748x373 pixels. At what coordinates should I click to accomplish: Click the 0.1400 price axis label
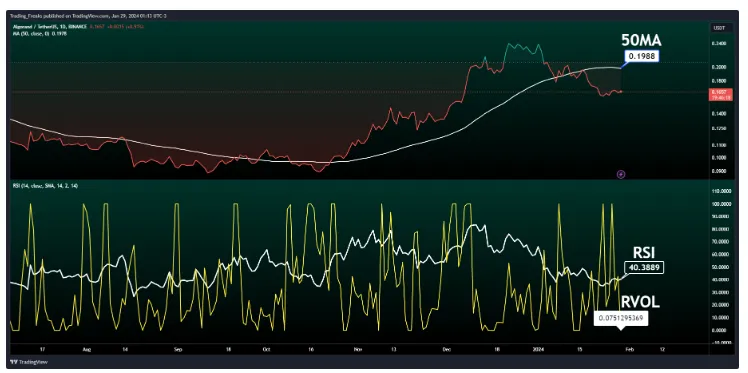(x=718, y=114)
